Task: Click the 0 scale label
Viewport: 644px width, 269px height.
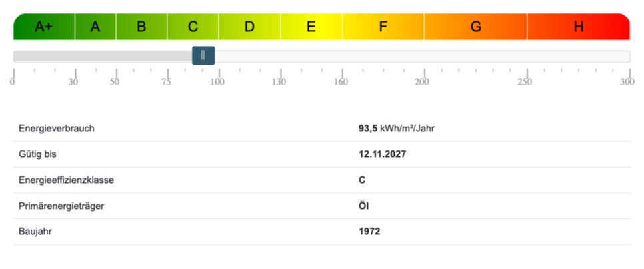Action: (x=13, y=82)
